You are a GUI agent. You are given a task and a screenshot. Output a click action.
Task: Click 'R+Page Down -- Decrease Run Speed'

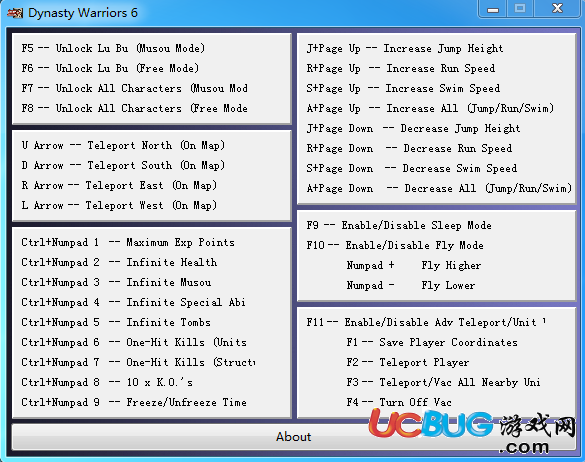(x=409, y=149)
